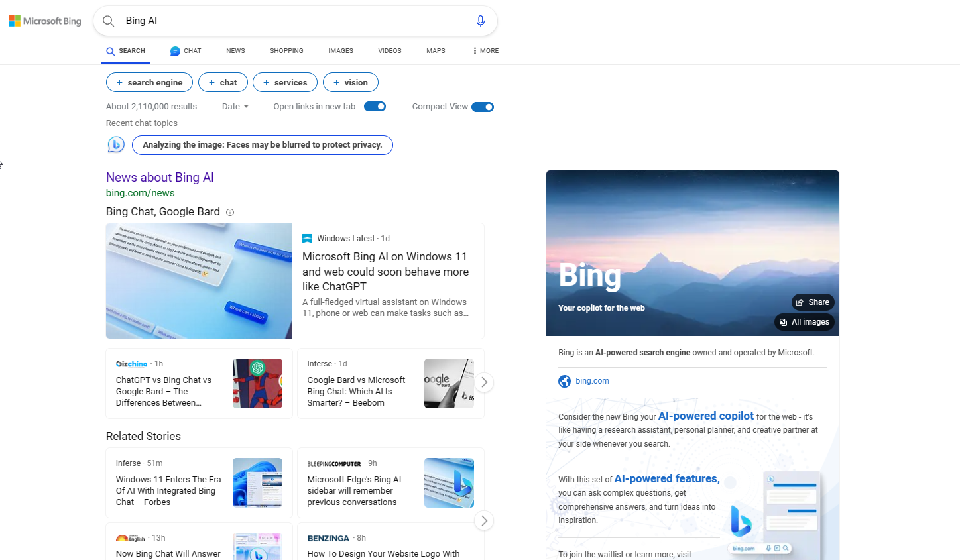Turn off Compact View
The height and width of the screenshot is (560, 960).
[x=483, y=106]
